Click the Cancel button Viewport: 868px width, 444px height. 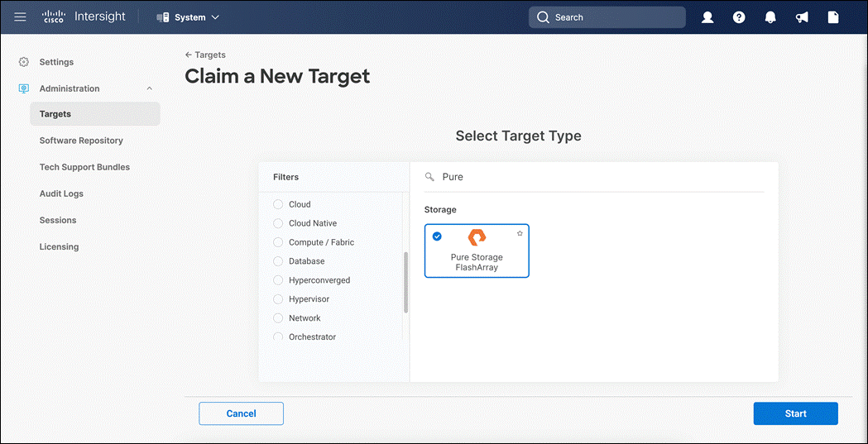click(242, 413)
